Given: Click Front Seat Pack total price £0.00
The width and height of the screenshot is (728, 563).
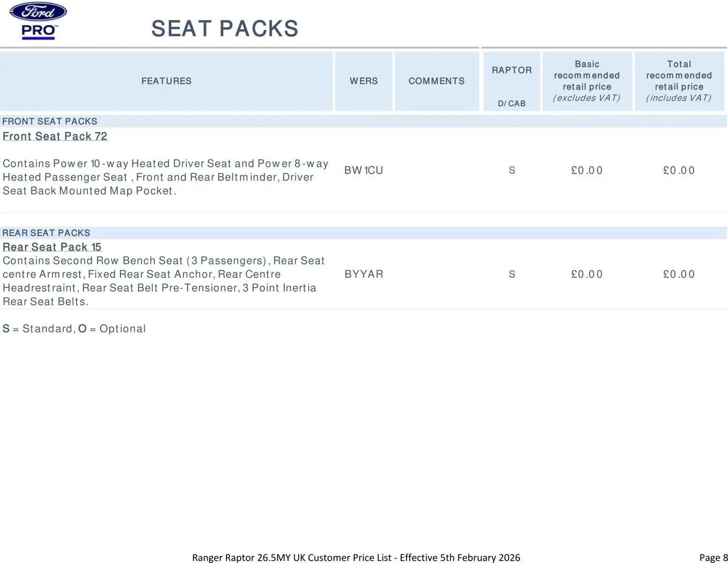Looking at the screenshot, I should click(679, 170).
